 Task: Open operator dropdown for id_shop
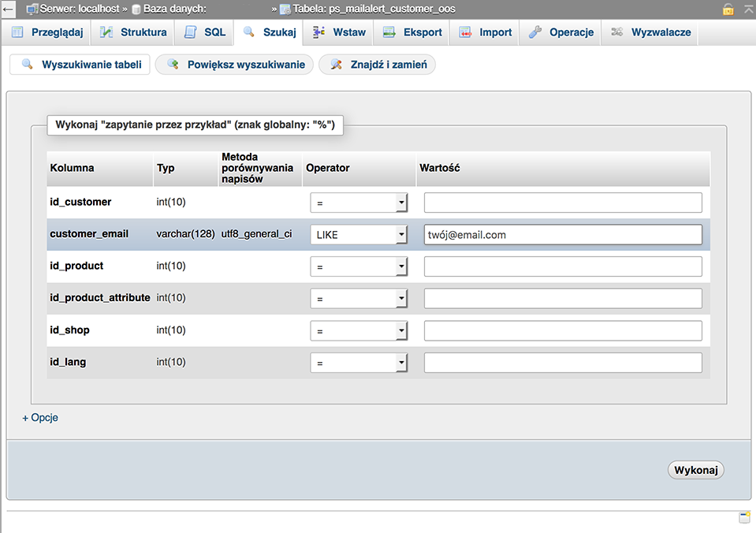click(359, 331)
